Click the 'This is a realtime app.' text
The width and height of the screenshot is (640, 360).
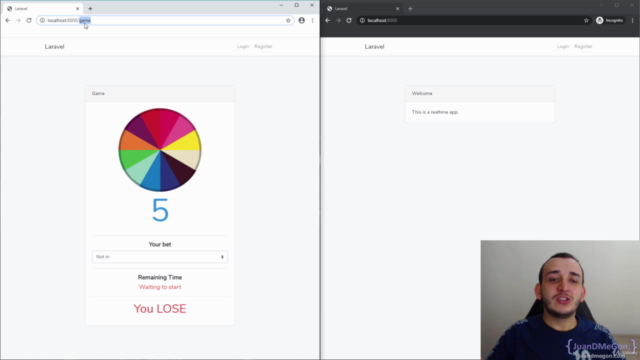[435, 112]
